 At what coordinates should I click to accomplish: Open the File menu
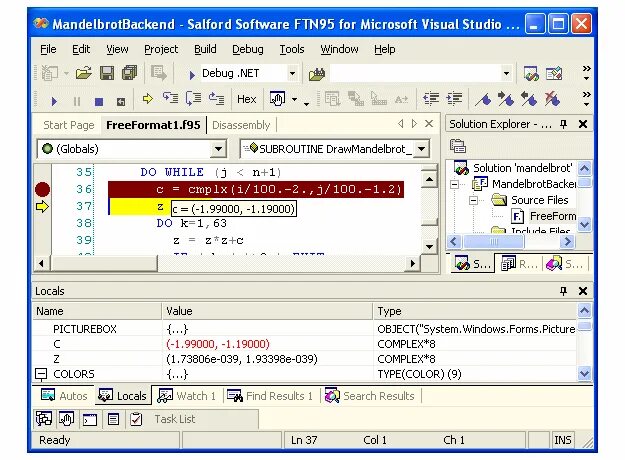pyautogui.click(x=48, y=49)
